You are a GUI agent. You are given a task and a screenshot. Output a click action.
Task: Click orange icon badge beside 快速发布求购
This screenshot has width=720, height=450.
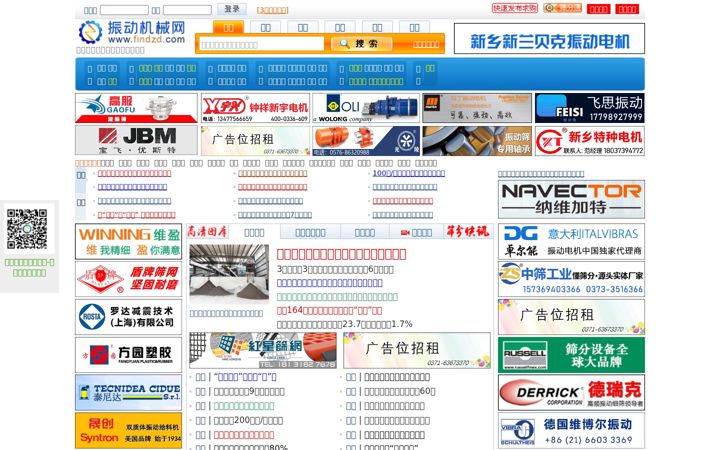pos(562,8)
